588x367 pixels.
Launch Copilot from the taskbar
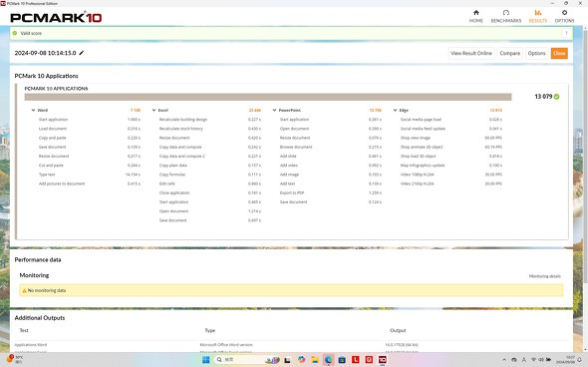[301, 359]
